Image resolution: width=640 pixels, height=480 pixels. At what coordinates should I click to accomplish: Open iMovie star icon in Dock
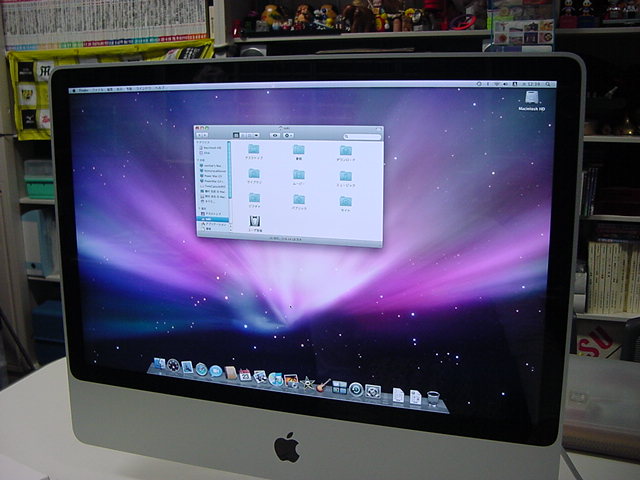pos(307,383)
